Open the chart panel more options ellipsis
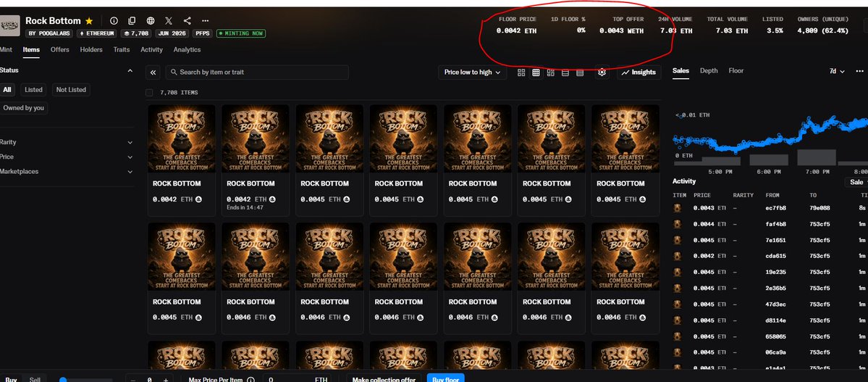The width and height of the screenshot is (868, 382). click(859, 71)
